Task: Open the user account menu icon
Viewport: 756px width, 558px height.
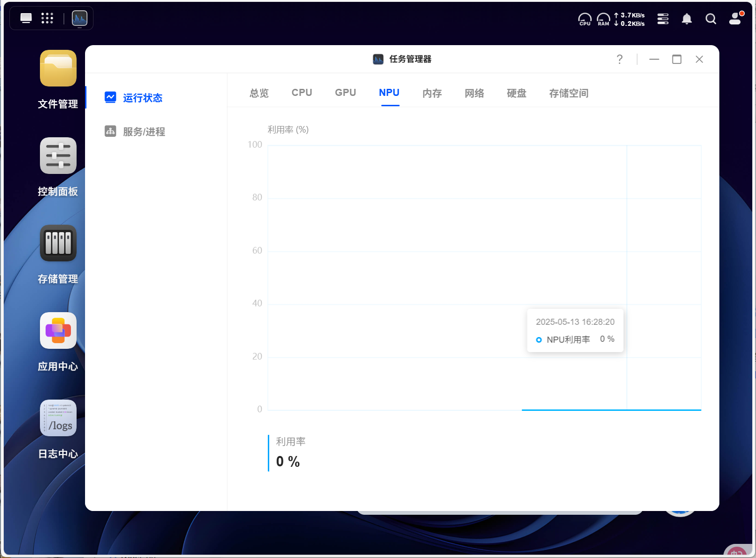Action: (735, 18)
